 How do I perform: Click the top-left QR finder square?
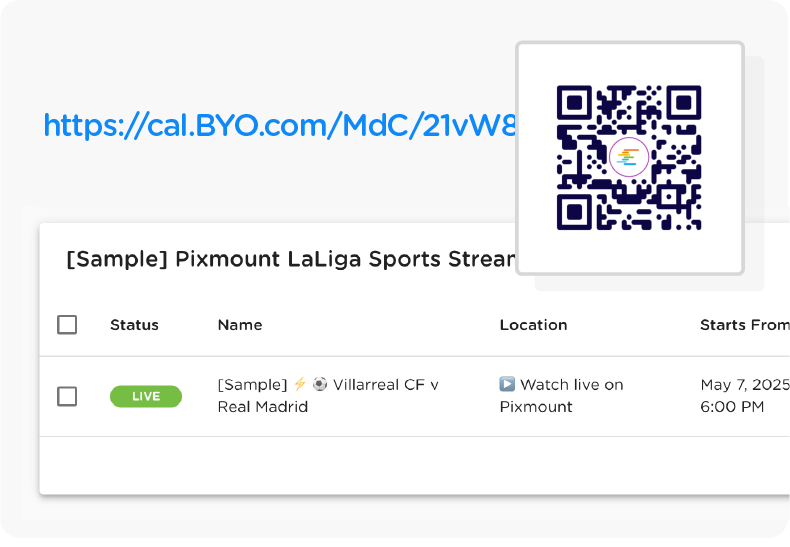(x=574, y=103)
